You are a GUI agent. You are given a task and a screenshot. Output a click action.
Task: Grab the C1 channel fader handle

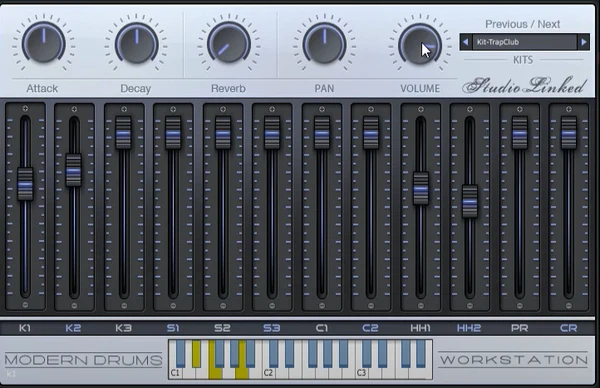point(322,133)
